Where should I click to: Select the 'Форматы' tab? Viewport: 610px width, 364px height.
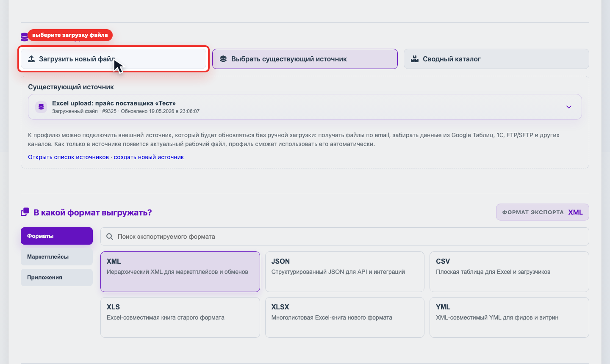coord(57,236)
